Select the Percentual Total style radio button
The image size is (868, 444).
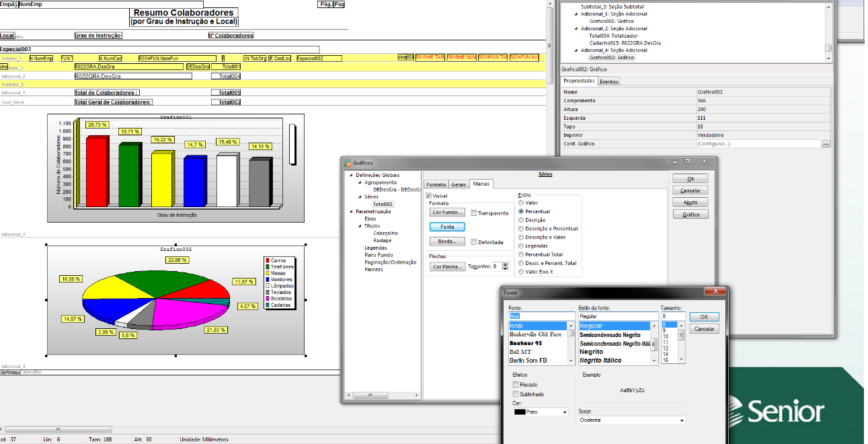click(521, 254)
